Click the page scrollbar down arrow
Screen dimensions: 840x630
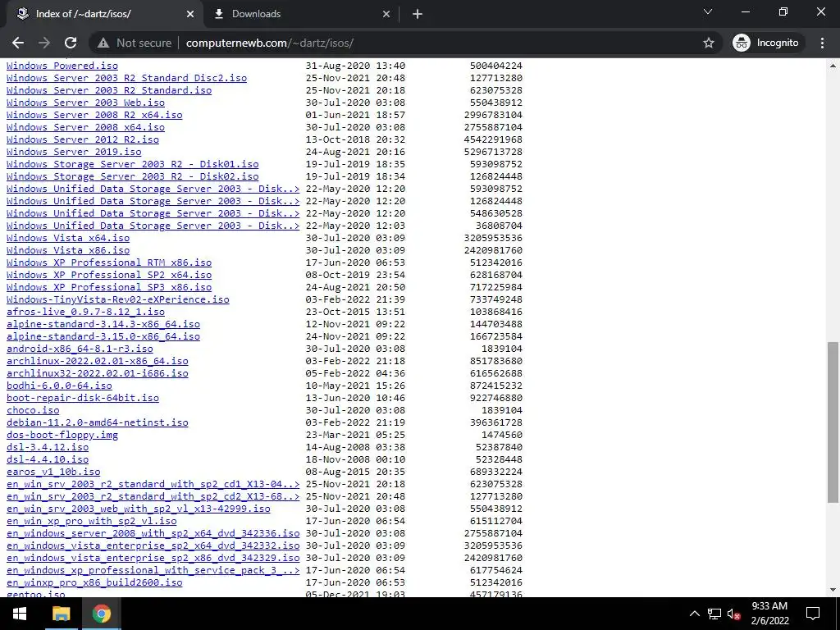coord(833,590)
